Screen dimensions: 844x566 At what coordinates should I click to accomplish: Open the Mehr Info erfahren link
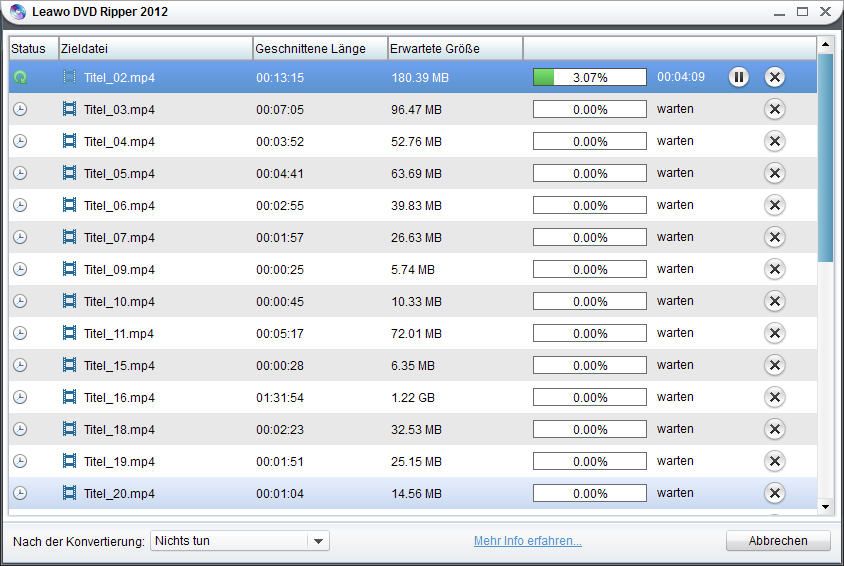527,541
